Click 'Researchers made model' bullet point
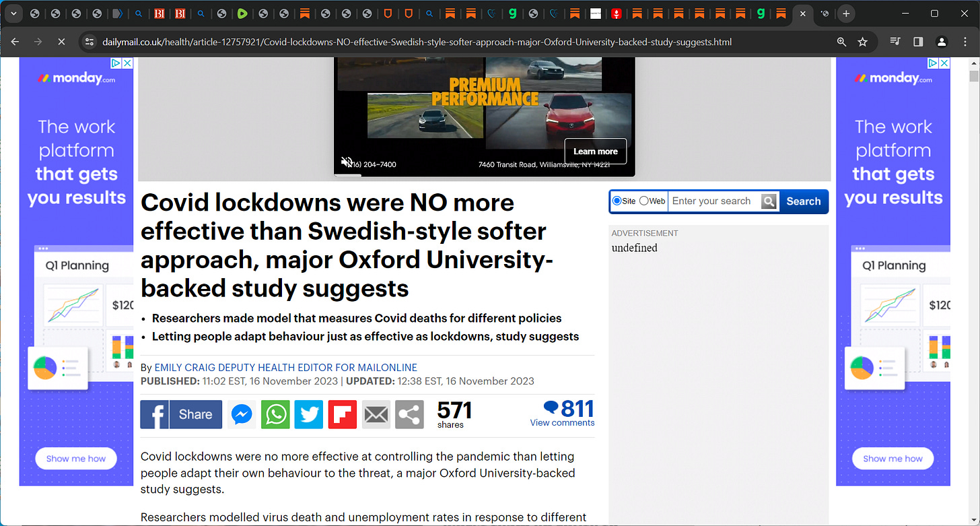 click(357, 318)
